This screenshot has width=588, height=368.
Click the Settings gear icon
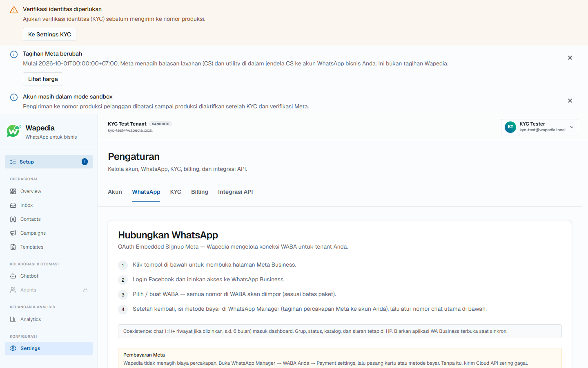pyautogui.click(x=13, y=348)
